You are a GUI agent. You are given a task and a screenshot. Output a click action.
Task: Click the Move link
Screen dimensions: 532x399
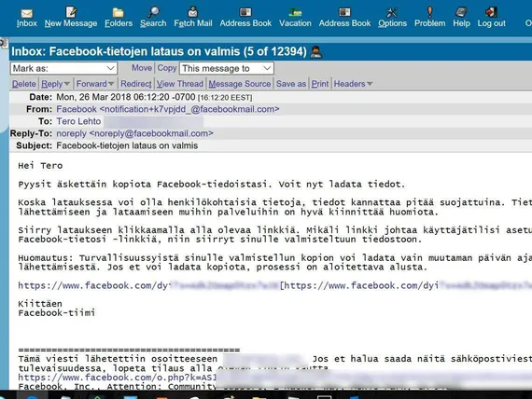[142, 68]
